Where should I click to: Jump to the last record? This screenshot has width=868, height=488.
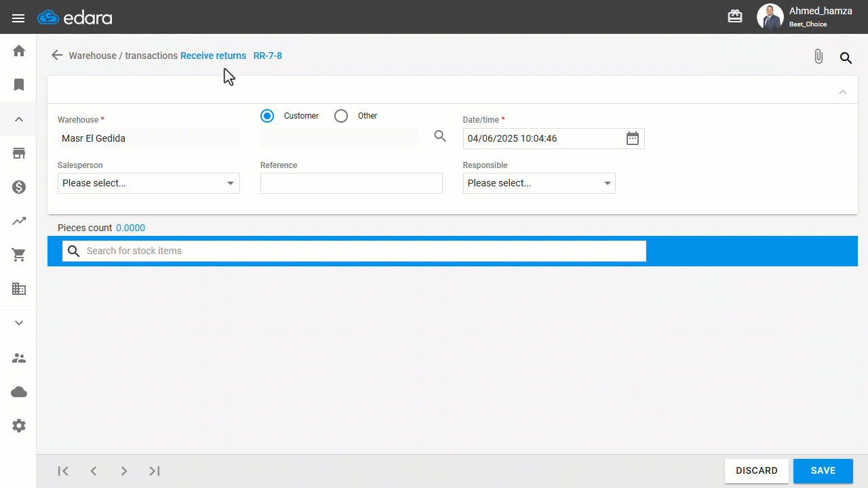(155, 471)
